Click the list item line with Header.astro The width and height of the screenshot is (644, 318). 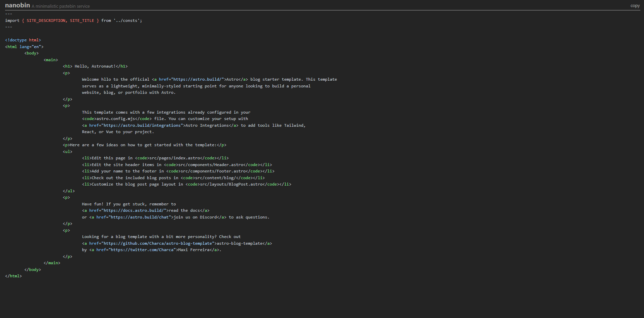tap(177, 165)
